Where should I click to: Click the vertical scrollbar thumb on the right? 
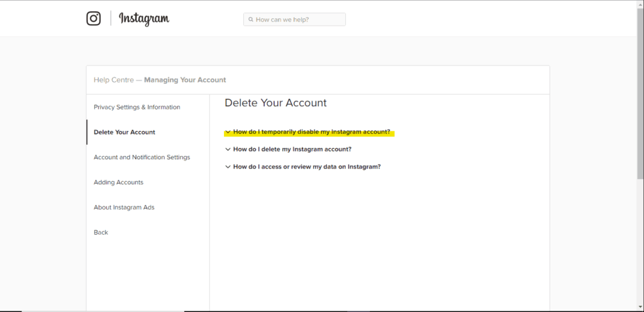640,92
